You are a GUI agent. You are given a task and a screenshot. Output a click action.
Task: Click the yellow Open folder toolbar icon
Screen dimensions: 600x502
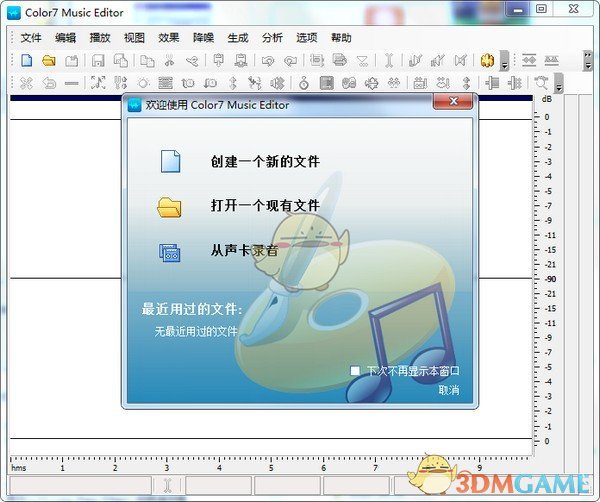click(49, 60)
